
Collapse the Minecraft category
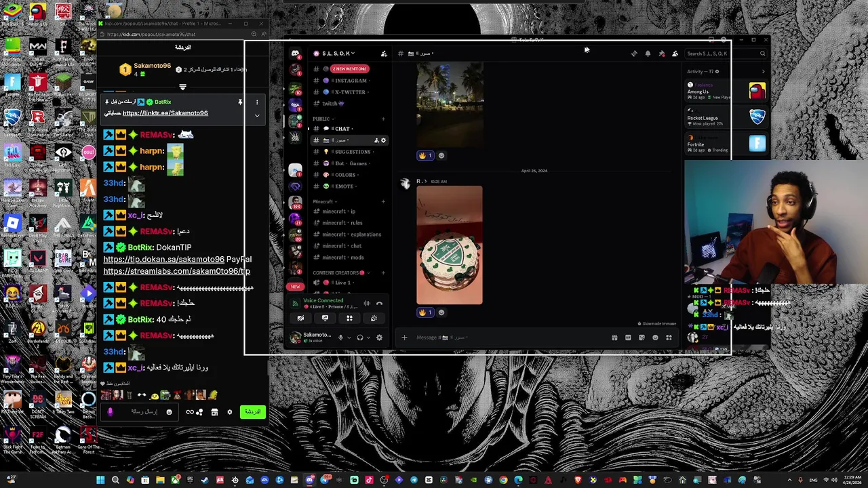pyautogui.click(x=324, y=201)
